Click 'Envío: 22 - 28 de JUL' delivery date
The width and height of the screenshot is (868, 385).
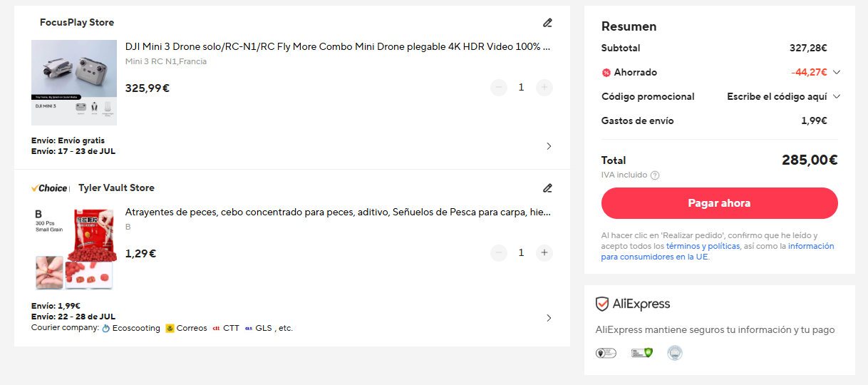coord(73,317)
